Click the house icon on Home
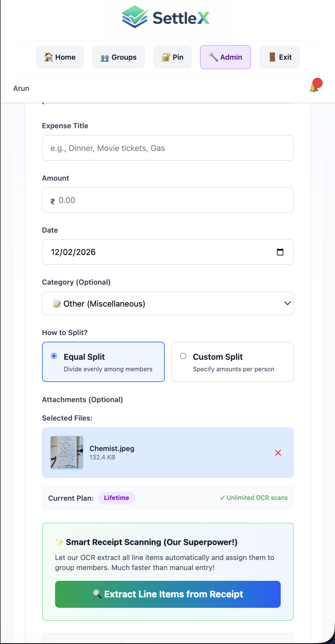 49,57
